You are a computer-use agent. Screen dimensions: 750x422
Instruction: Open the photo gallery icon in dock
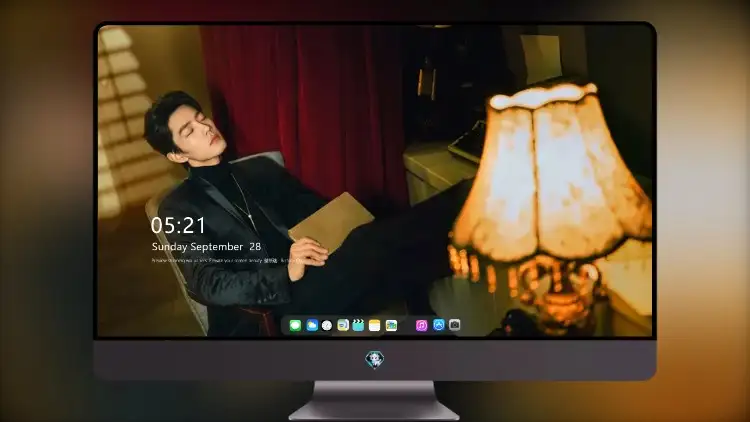pos(391,325)
